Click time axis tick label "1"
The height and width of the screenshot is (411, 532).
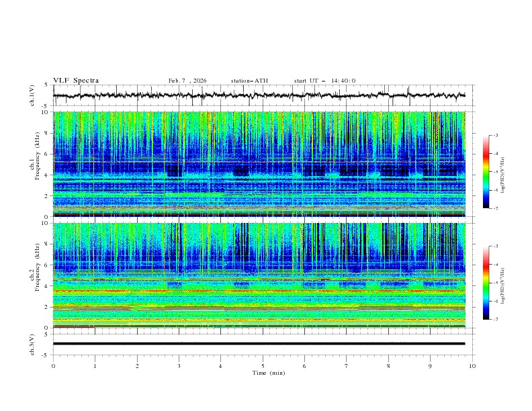click(95, 366)
